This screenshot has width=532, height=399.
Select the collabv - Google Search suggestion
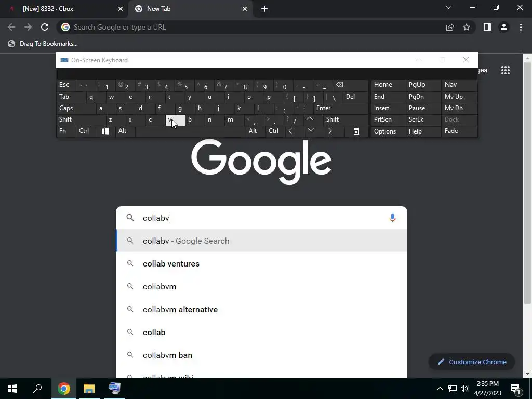[262, 241]
